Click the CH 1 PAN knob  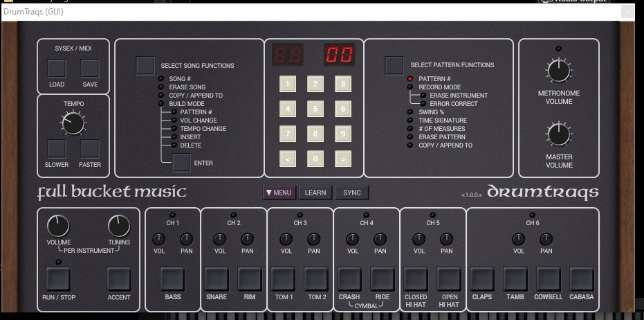click(x=187, y=239)
